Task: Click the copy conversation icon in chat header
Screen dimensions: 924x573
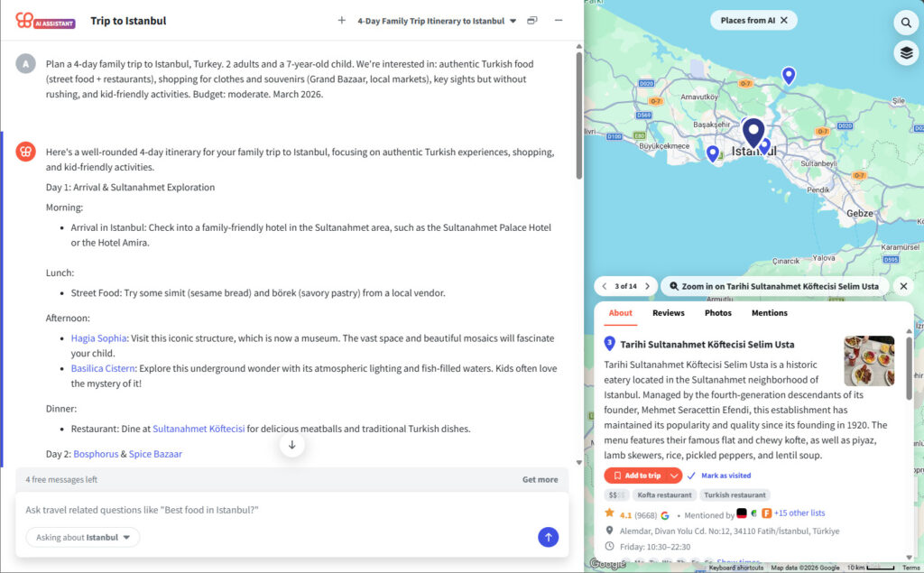Action: (531, 20)
